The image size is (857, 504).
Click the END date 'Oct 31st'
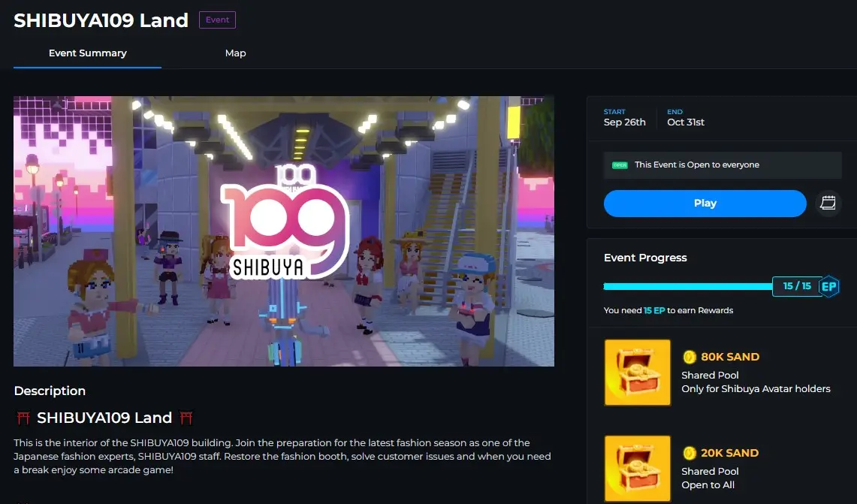[x=686, y=122]
